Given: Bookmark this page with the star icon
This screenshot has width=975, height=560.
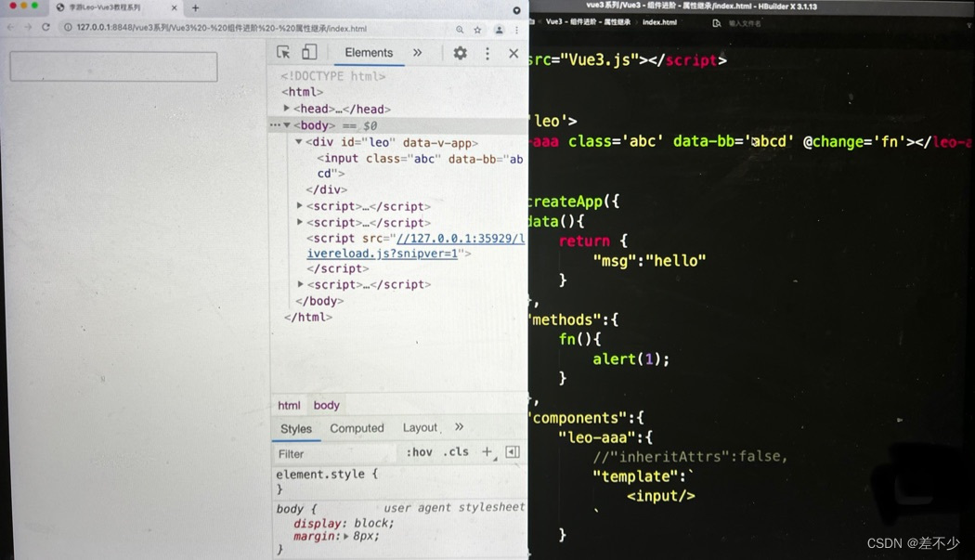Looking at the screenshot, I should coord(477,29).
